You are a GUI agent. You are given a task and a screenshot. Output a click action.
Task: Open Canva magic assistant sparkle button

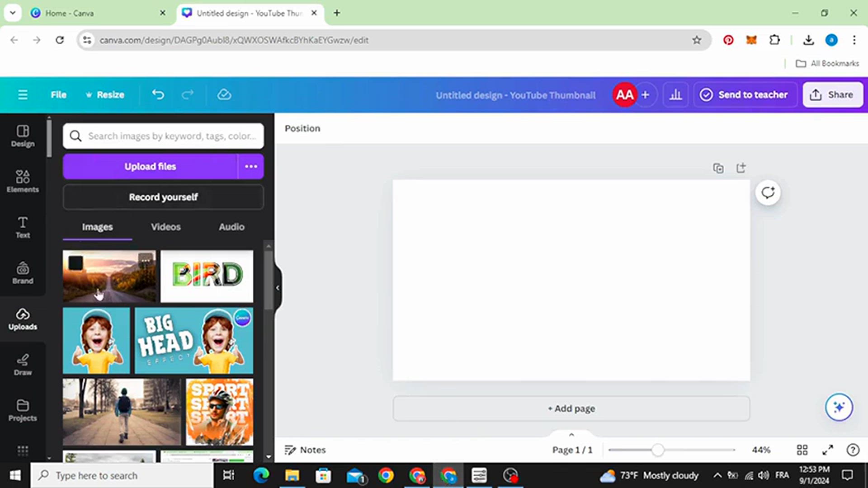(839, 407)
